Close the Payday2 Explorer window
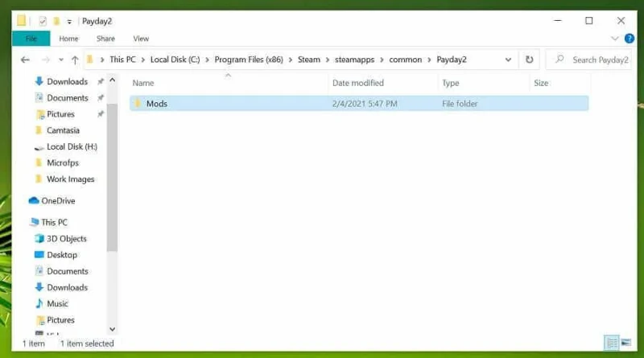This screenshot has height=358, width=644. point(621,21)
